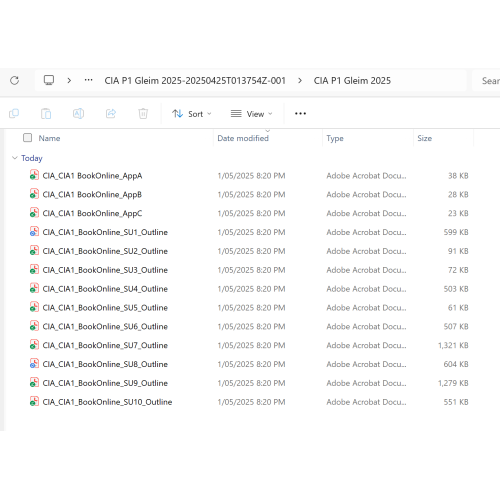The height and width of the screenshot is (500, 500).
Task: Click the Rename toolbar icon
Action: 78,114
